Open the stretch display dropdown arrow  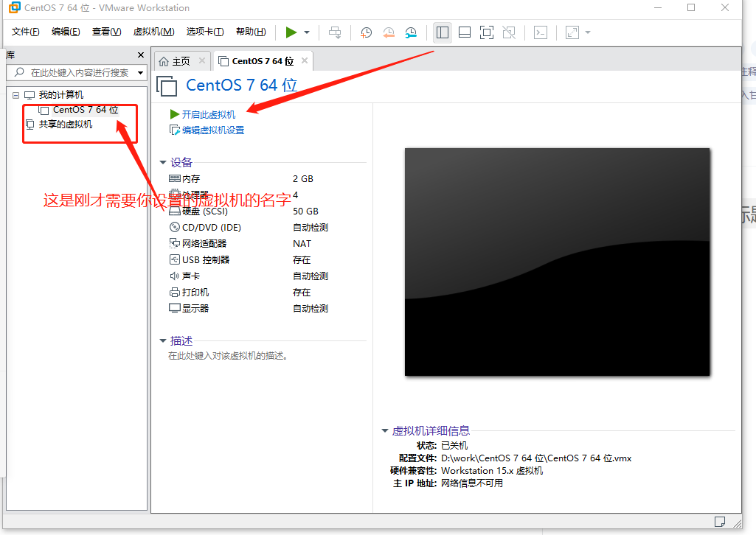[588, 32]
